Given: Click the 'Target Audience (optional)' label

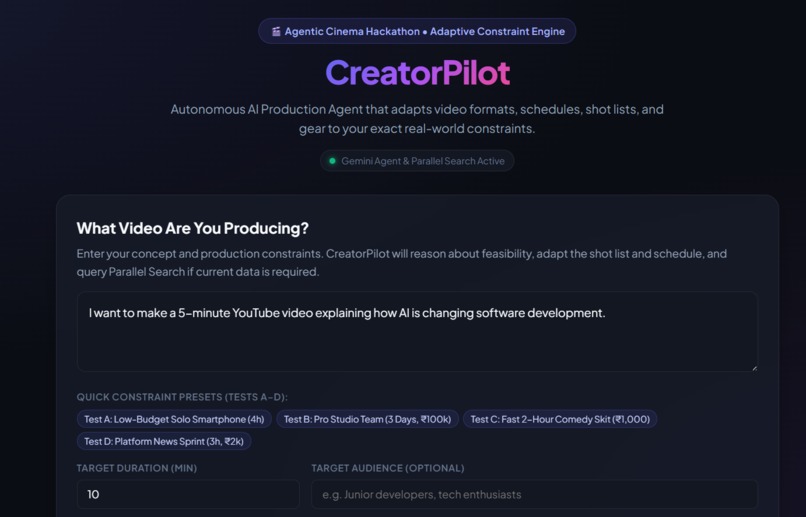Looking at the screenshot, I should pyautogui.click(x=388, y=468).
